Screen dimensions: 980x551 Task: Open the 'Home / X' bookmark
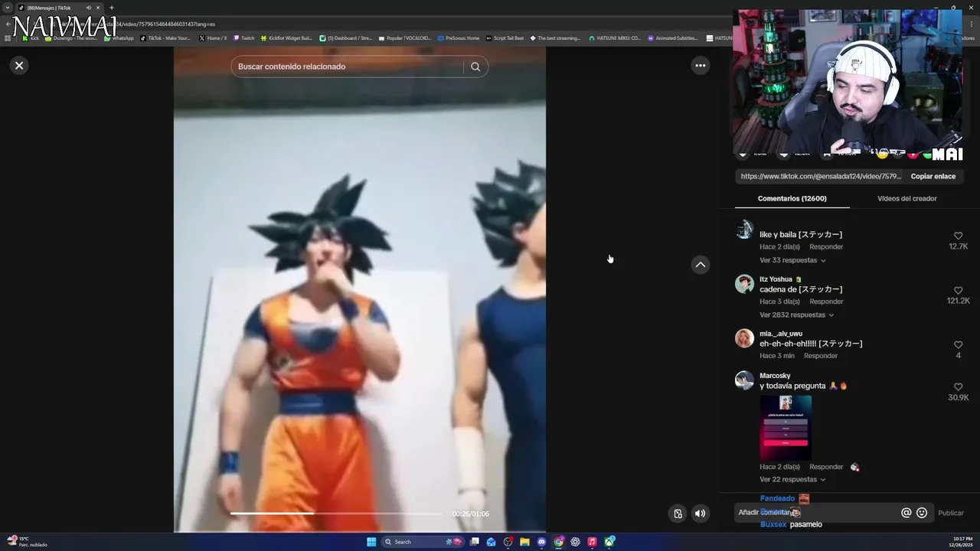(x=213, y=37)
